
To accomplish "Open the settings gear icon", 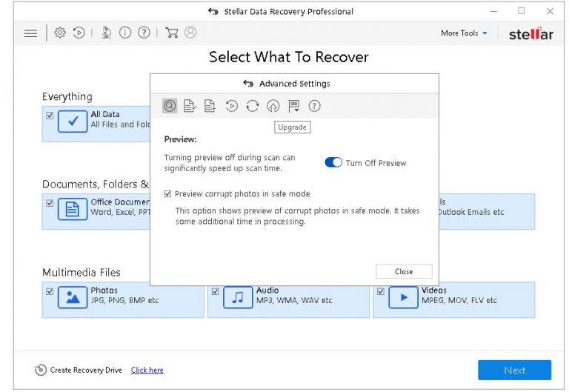I will tap(60, 33).
